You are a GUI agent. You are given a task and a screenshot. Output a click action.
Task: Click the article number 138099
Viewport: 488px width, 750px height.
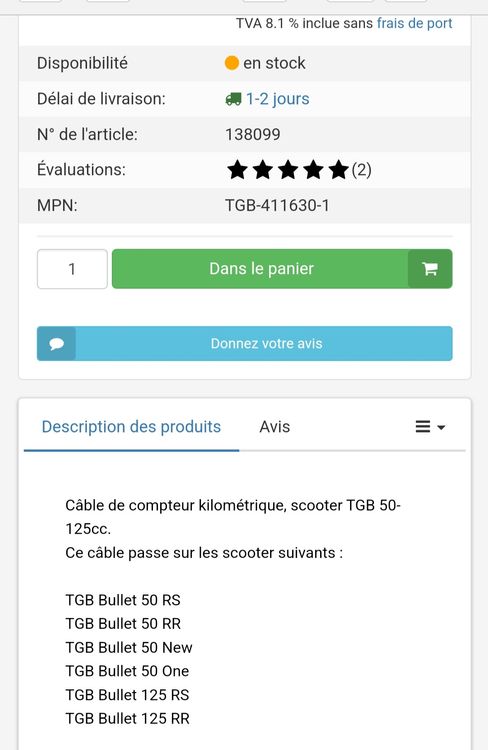tap(253, 134)
